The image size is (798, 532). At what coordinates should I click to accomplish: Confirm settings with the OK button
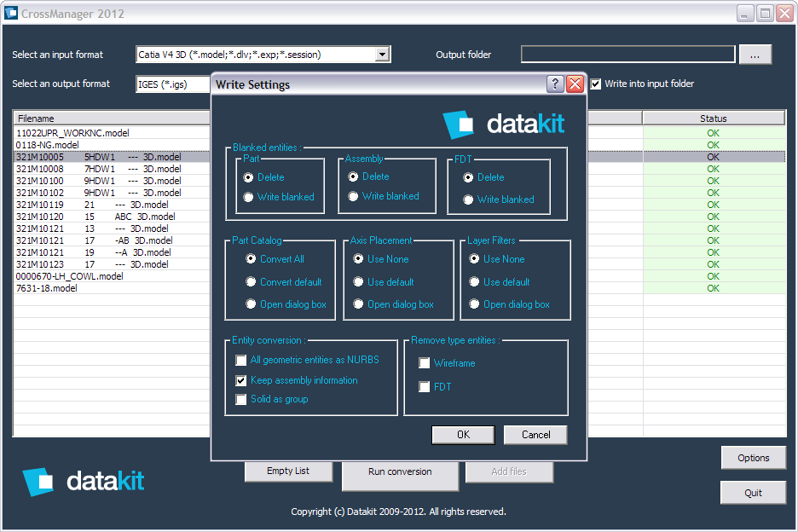click(463, 435)
